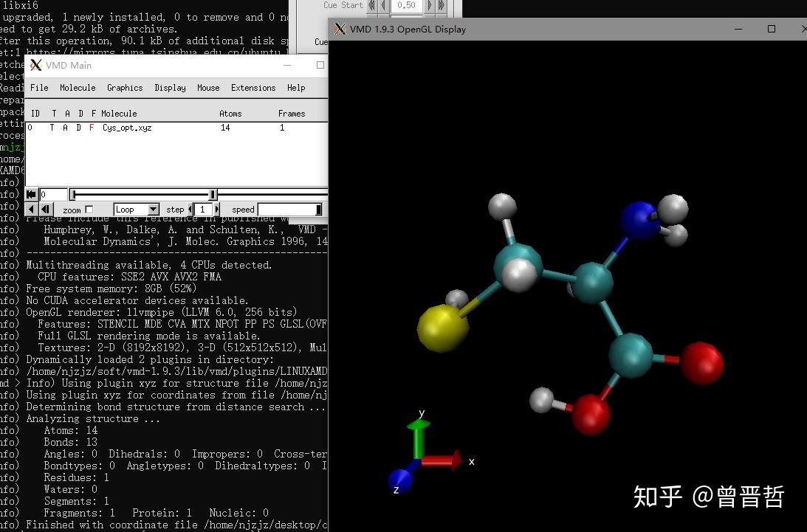Open the Mouse menu

[208, 88]
